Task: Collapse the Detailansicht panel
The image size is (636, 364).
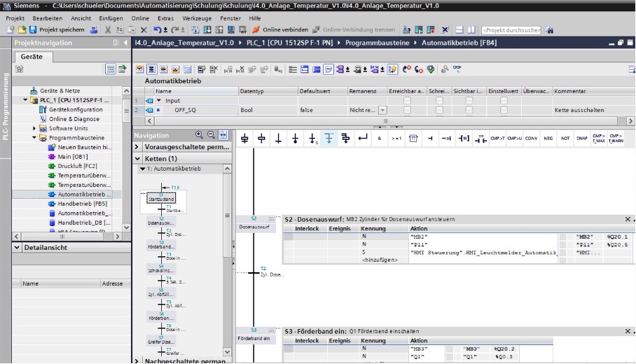Action: [17, 248]
